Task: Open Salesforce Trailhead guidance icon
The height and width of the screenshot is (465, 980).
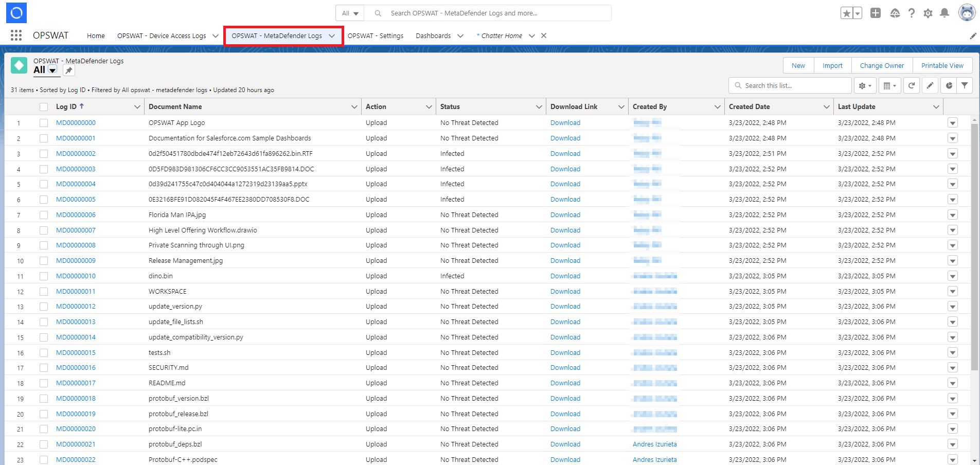Action: [895, 13]
